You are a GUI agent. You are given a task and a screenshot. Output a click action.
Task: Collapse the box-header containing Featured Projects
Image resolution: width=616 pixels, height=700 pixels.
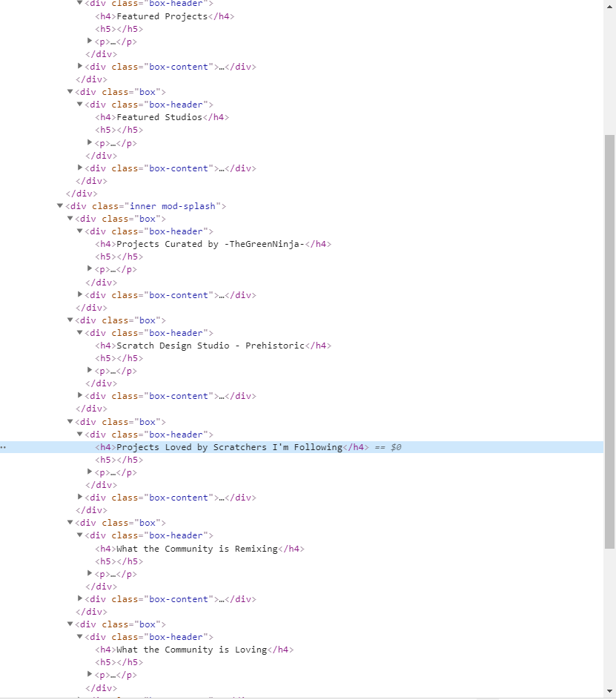coord(79,4)
